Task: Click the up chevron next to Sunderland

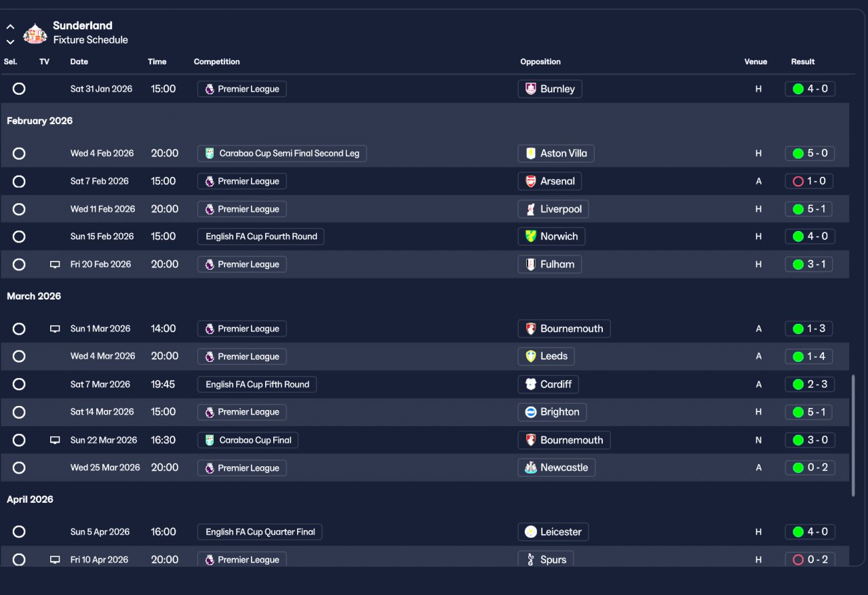Action: click(10, 27)
